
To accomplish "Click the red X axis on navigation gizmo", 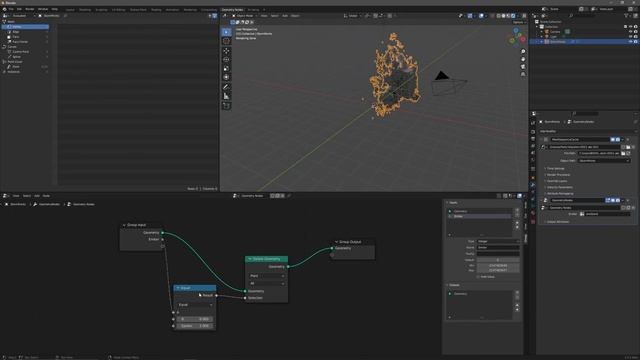I will pos(523,40).
